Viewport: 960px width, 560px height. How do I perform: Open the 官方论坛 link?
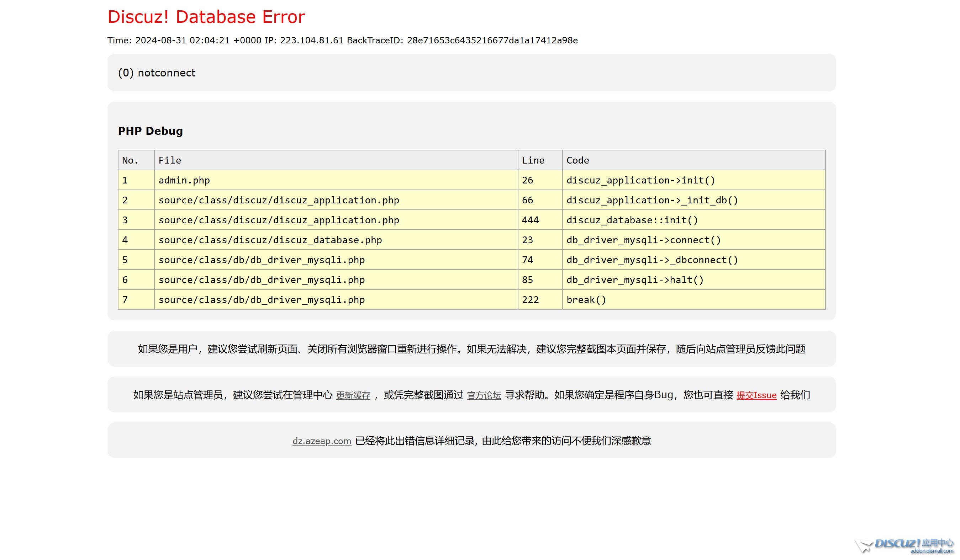click(484, 395)
